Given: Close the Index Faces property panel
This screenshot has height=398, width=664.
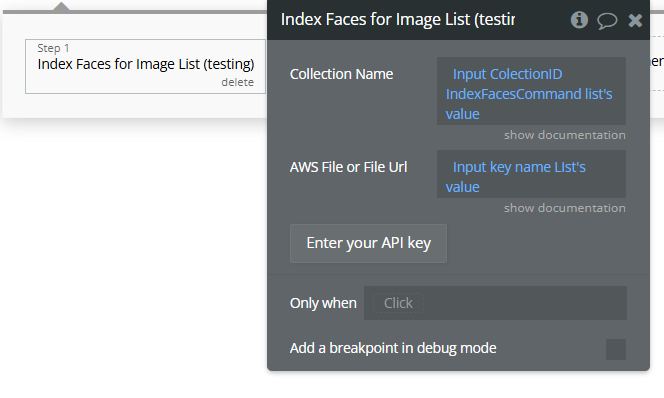Looking at the screenshot, I should point(635,20).
